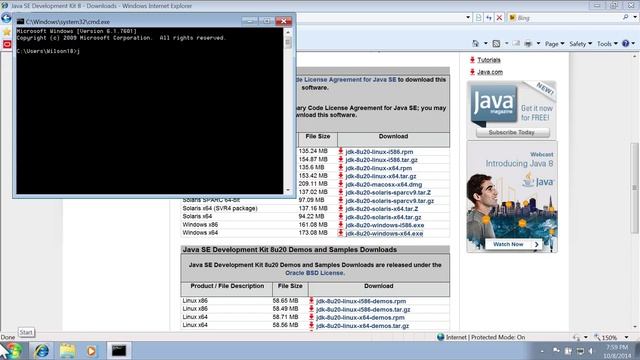Download jdk-8u20-windows-x64.exe
The image size is (640, 360).
[384, 234]
